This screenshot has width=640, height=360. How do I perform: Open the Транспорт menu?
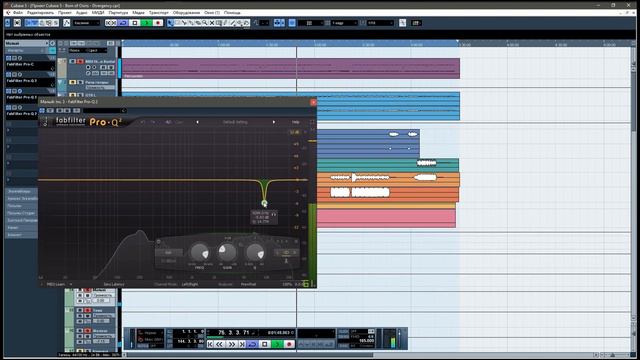pos(158,13)
